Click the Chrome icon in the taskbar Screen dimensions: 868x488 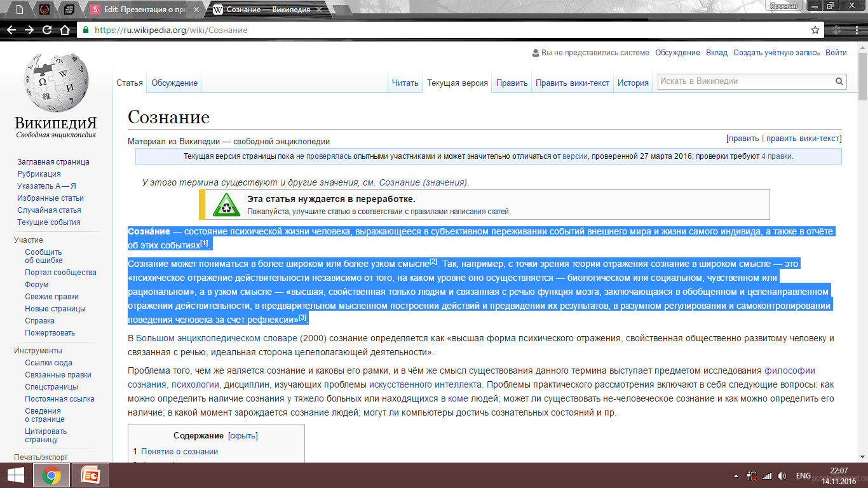(x=51, y=475)
